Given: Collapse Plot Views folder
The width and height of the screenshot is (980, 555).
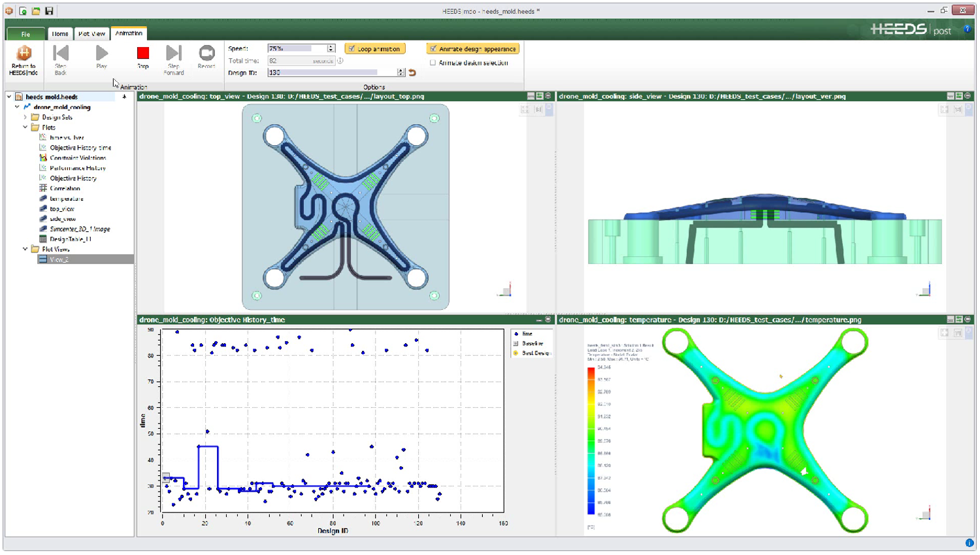Looking at the screenshot, I should click(25, 249).
